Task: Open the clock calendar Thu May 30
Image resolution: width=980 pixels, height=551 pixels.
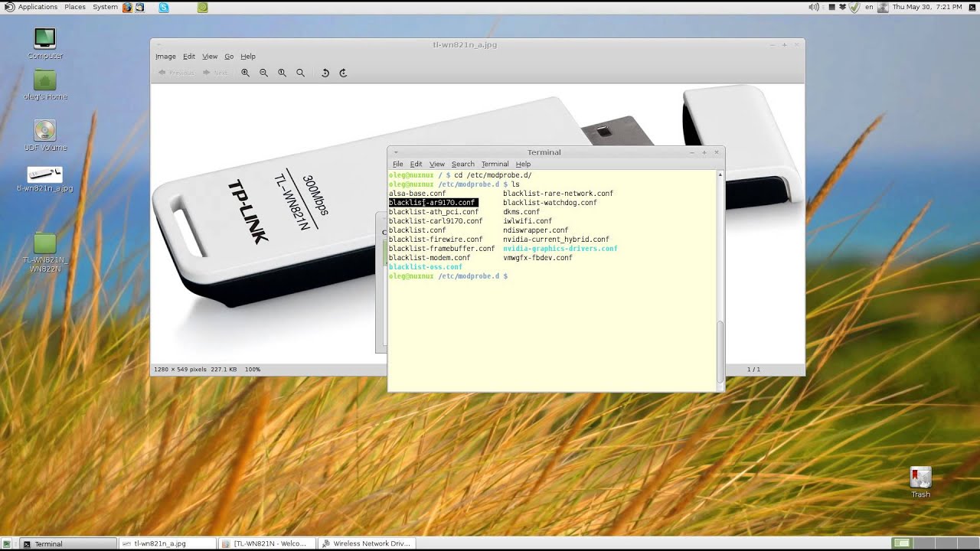Action: click(x=927, y=7)
